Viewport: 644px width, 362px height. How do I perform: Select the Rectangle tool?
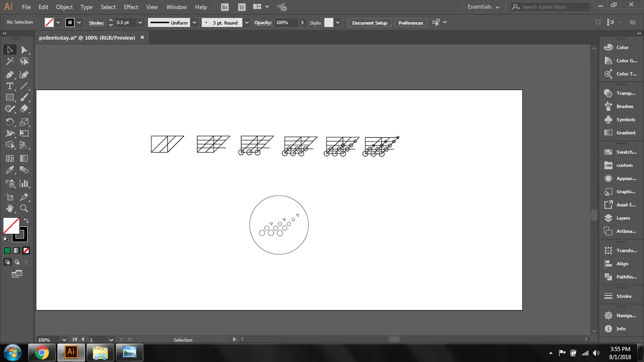pos(10,98)
